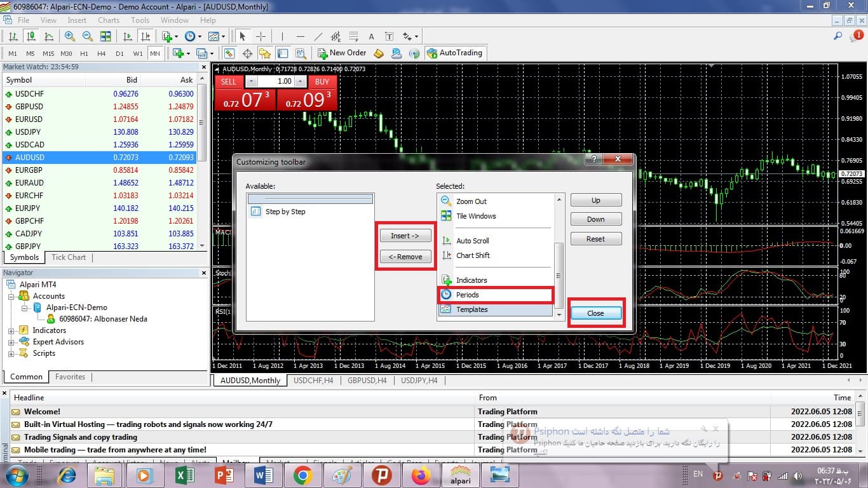Switch to candlesticks chart icon
Viewport: 868px width, 488px height.
coord(31,36)
